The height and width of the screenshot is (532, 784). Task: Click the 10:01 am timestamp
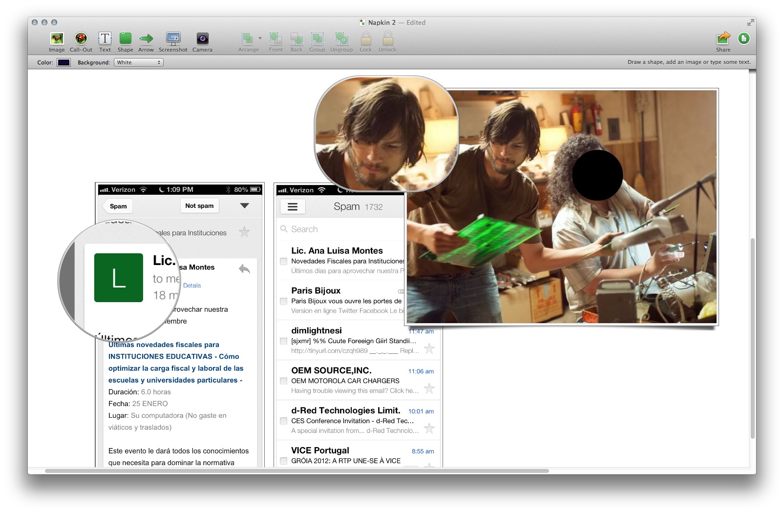coord(421,411)
